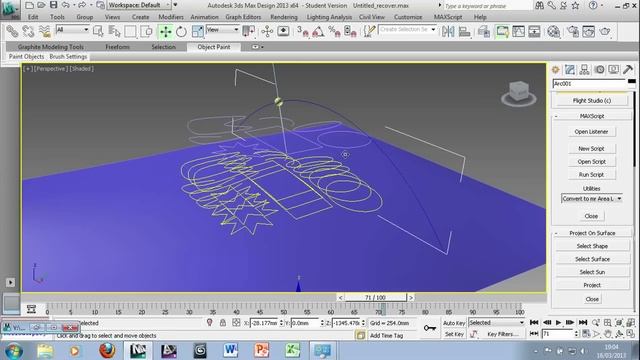
Task: Open the Rendering menu
Action: tap(284, 17)
